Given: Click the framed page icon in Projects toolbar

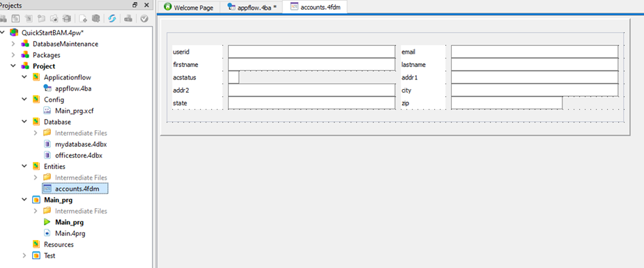Looking at the screenshot, I should (15, 19).
